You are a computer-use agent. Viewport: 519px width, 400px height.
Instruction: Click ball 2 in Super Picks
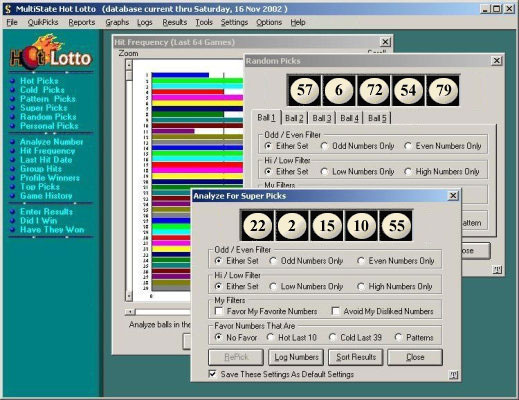tap(292, 226)
